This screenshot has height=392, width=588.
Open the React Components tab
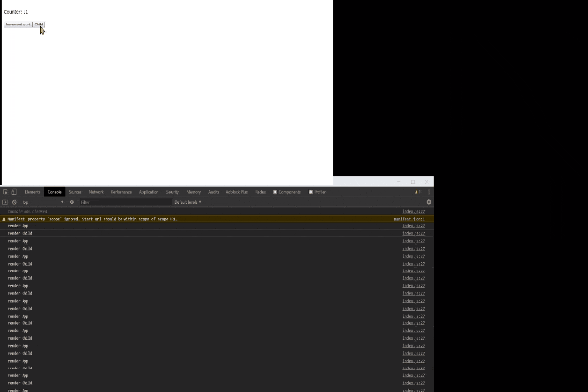click(x=287, y=192)
